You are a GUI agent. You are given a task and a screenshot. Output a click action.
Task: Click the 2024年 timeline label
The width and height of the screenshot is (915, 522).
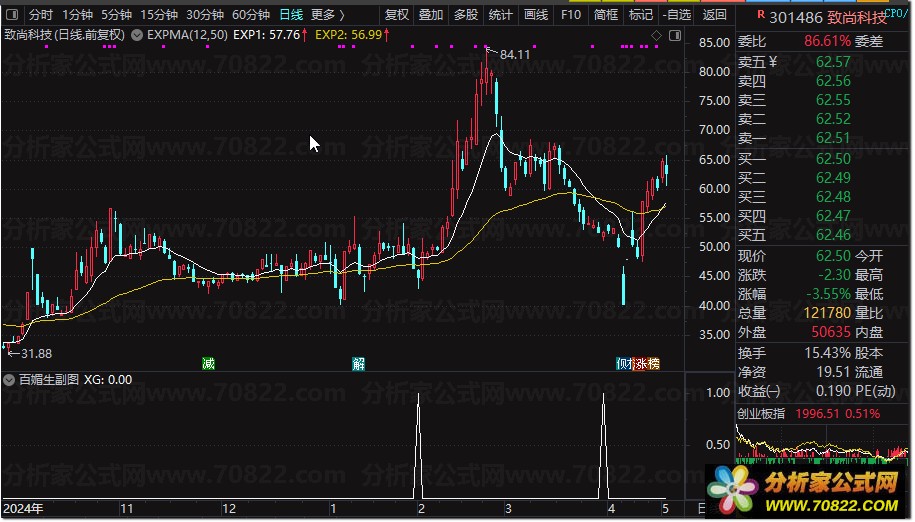(23, 509)
